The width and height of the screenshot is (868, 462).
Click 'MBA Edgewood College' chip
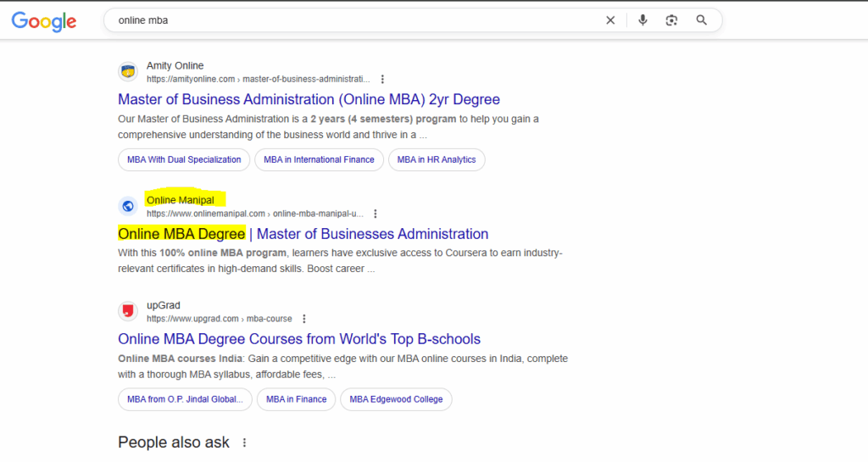[396, 399]
